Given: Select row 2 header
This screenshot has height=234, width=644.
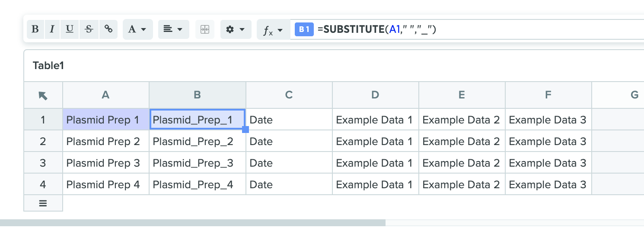Looking at the screenshot, I should coord(43,141).
